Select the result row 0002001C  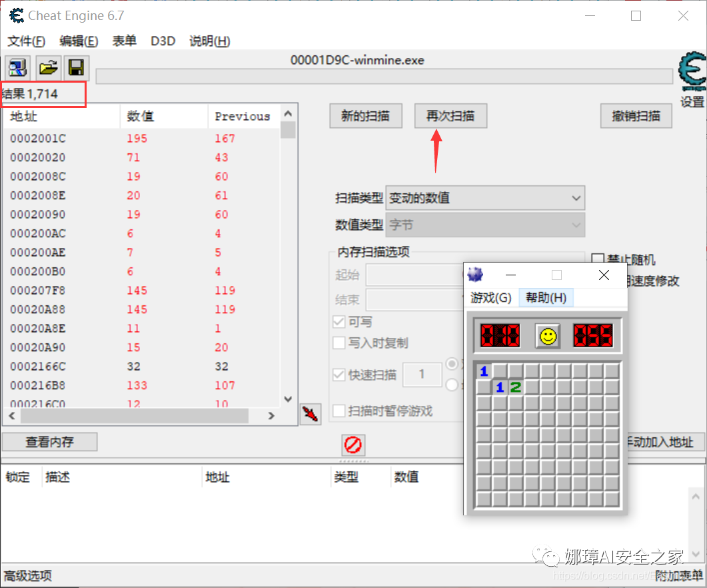coord(141,138)
